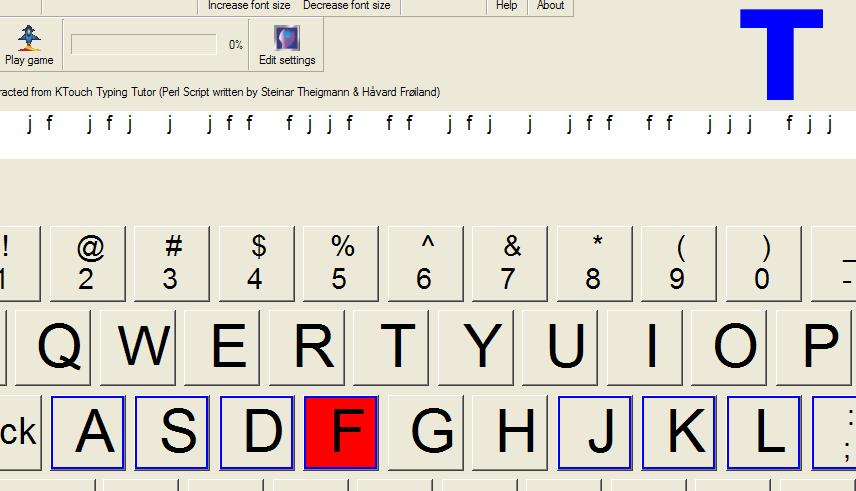Open the About menu
The image size is (856, 491).
point(550,5)
